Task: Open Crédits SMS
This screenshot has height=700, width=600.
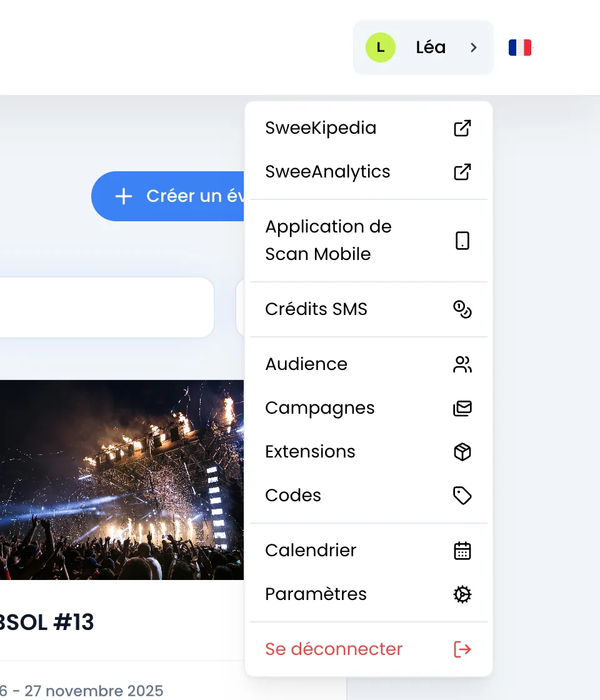Action: (x=368, y=309)
